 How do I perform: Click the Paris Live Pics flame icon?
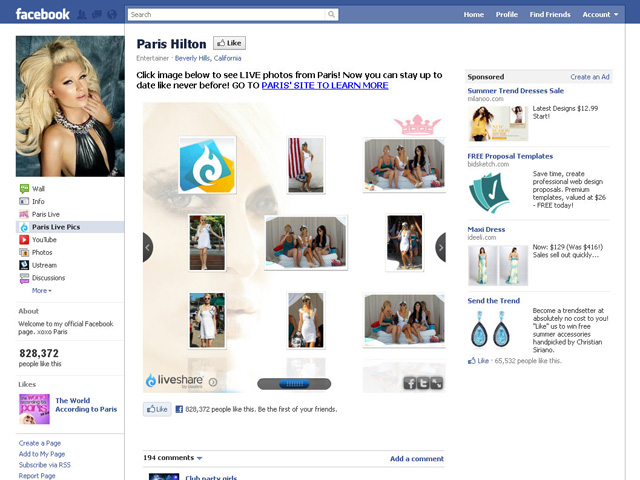[24, 227]
